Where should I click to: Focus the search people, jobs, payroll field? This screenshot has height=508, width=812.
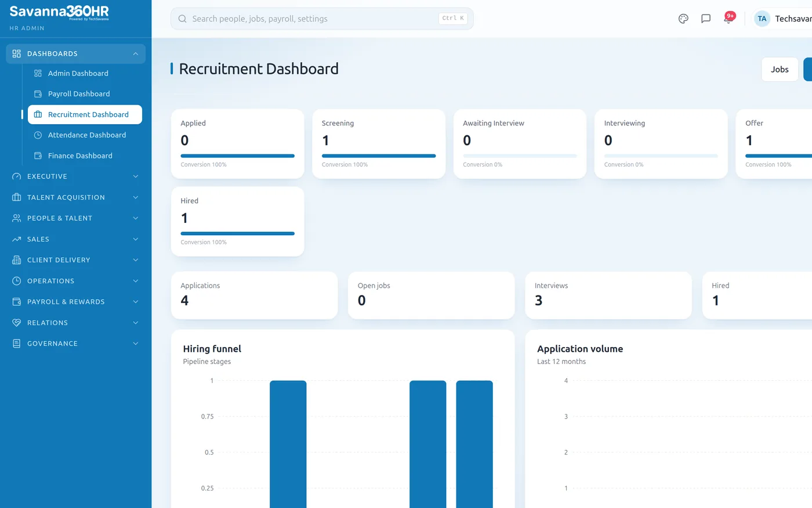pyautogui.click(x=322, y=19)
